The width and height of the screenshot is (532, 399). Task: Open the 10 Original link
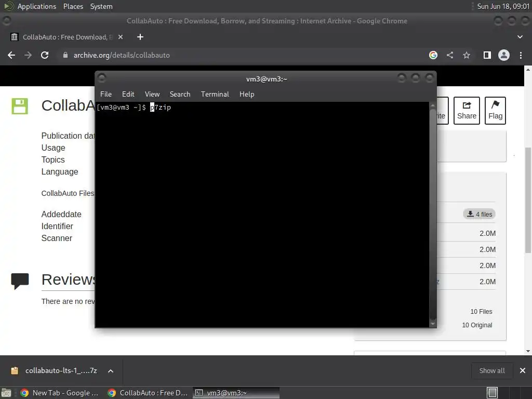point(477,325)
